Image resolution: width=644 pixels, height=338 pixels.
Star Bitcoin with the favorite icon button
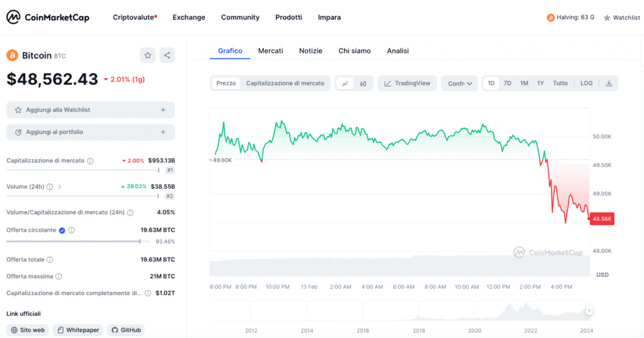point(148,55)
